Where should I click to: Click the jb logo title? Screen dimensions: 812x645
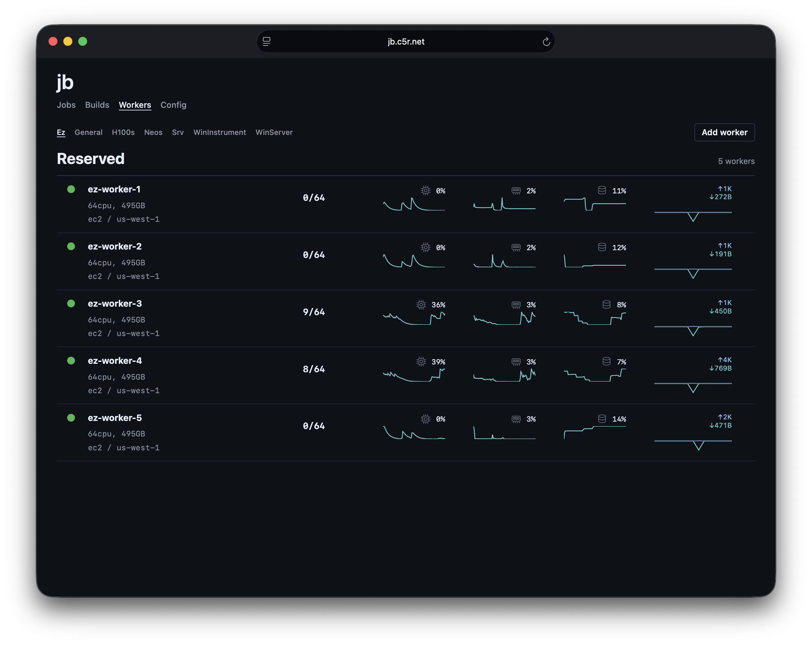tap(65, 83)
